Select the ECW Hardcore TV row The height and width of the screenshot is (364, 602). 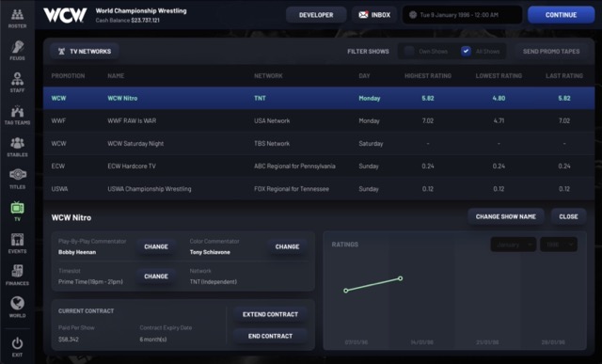319,166
